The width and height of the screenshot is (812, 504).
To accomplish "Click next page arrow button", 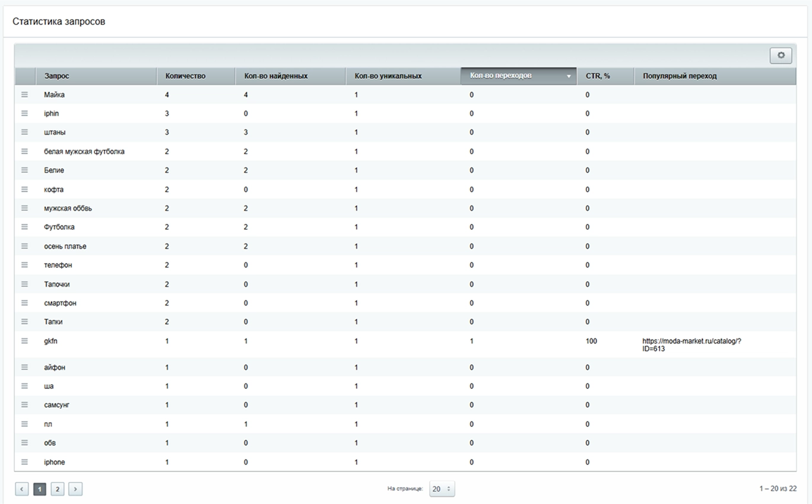I will pos(75,489).
